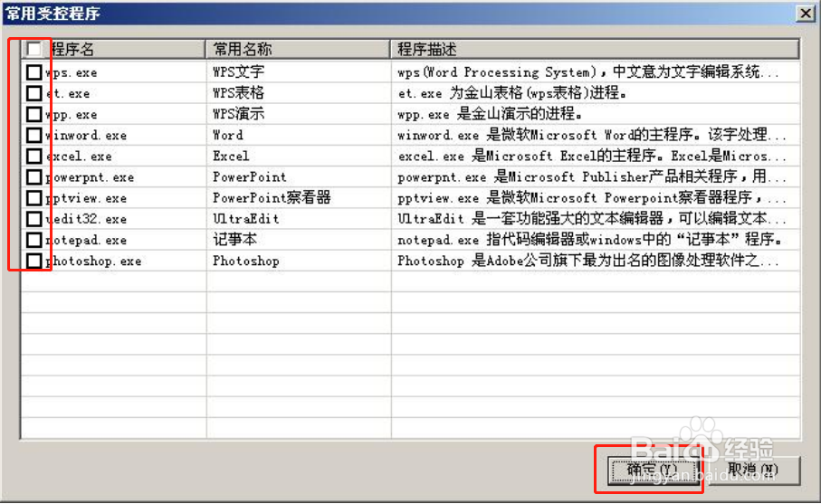
Task: Click the PowerPoint察看器 name cell
Action: tap(272, 197)
